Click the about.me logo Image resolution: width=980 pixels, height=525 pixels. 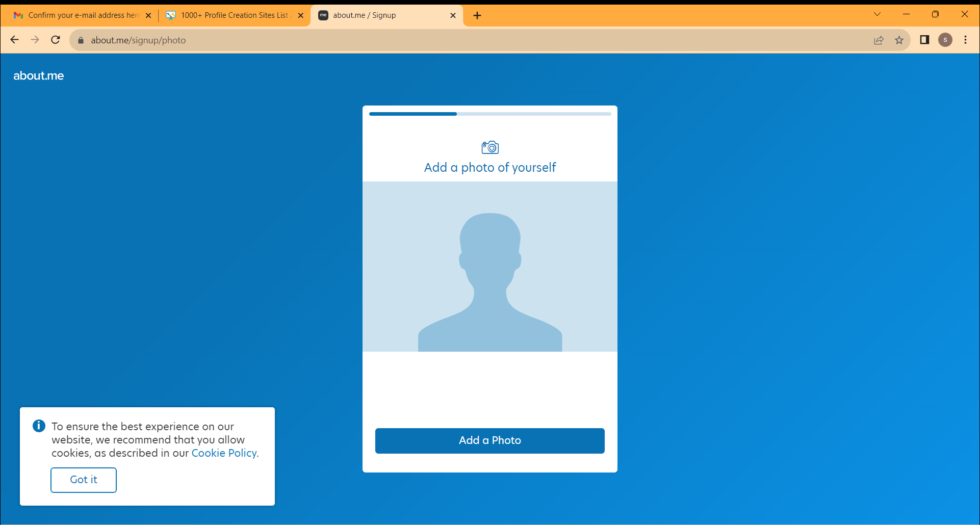[39, 76]
